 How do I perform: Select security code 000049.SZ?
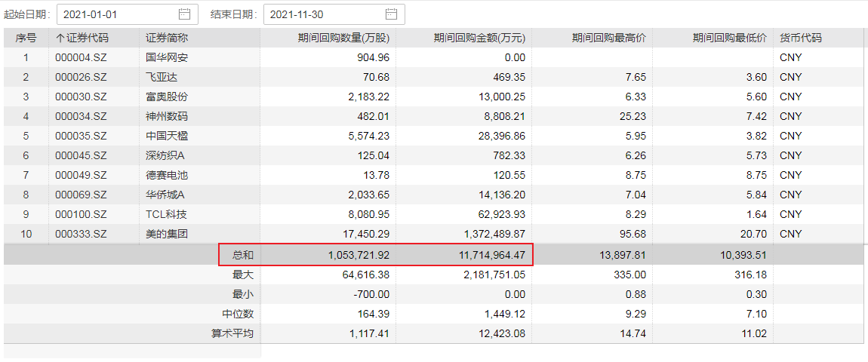(81, 175)
